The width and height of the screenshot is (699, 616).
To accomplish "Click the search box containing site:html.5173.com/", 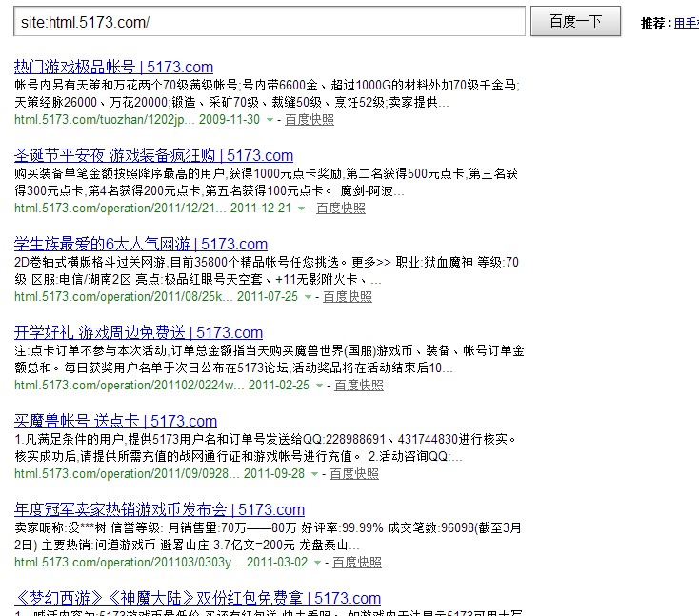I will [270, 21].
